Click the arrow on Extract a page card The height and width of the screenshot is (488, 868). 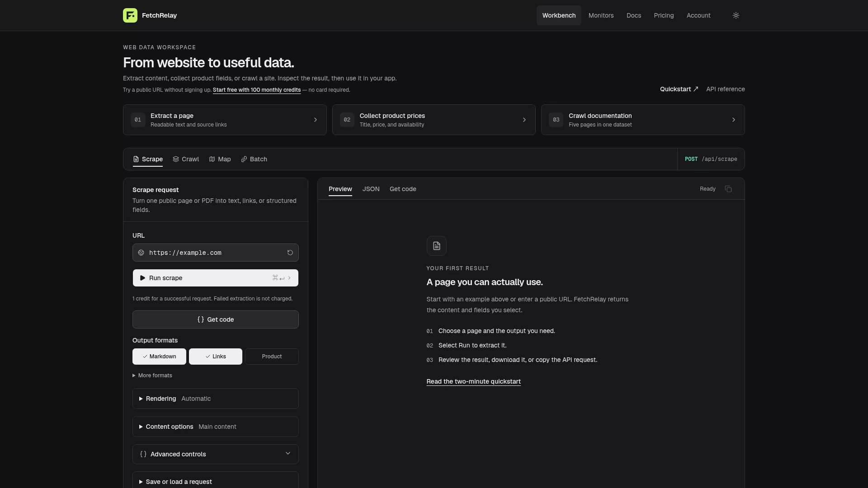tap(316, 120)
